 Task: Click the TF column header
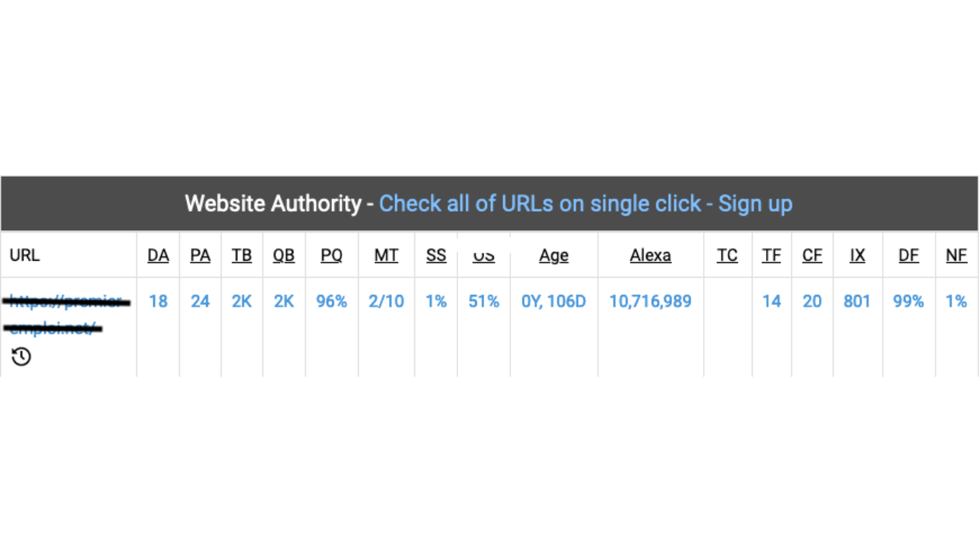[772, 255]
